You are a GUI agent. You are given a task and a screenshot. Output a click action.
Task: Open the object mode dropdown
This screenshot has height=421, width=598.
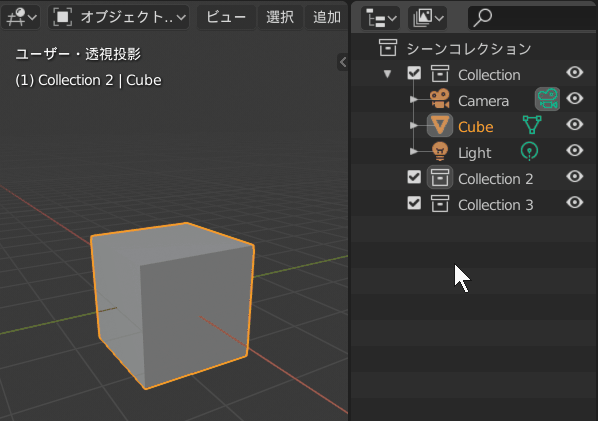(x=119, y=17)
